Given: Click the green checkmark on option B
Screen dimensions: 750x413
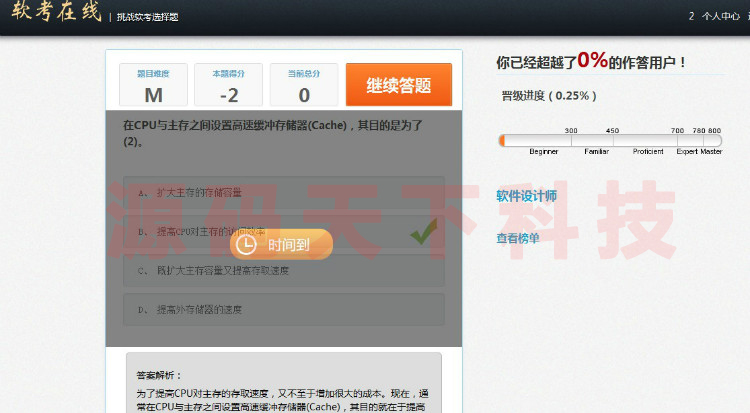Looking at the screenshot, I should tap(423, 232).
